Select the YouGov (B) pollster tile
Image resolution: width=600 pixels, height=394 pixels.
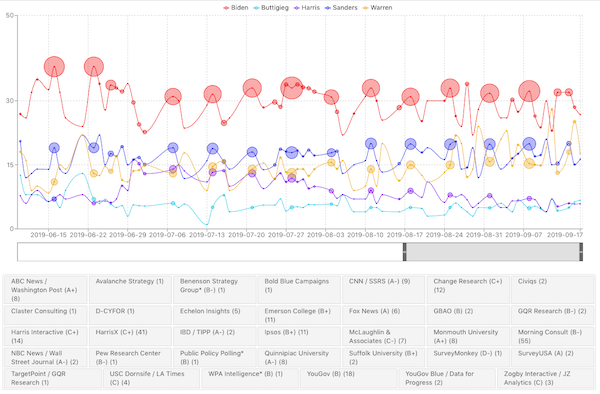(x=348, y=378)
